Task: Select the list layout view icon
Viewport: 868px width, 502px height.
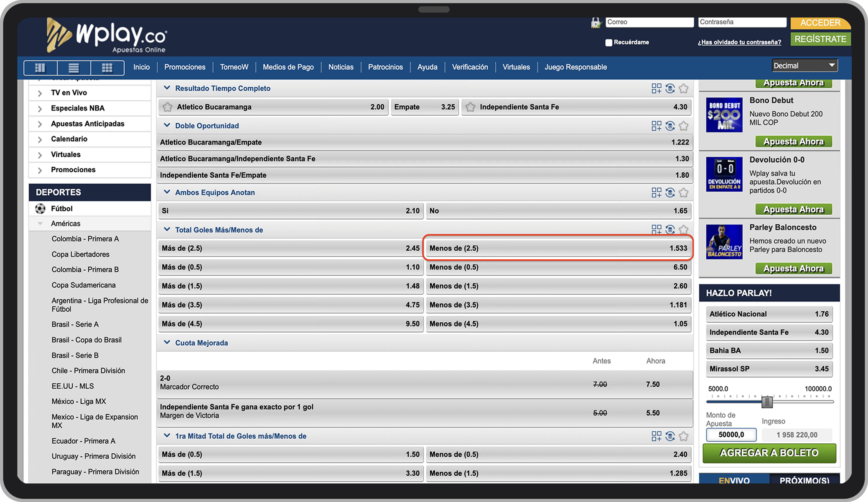Action: (74, 67)
